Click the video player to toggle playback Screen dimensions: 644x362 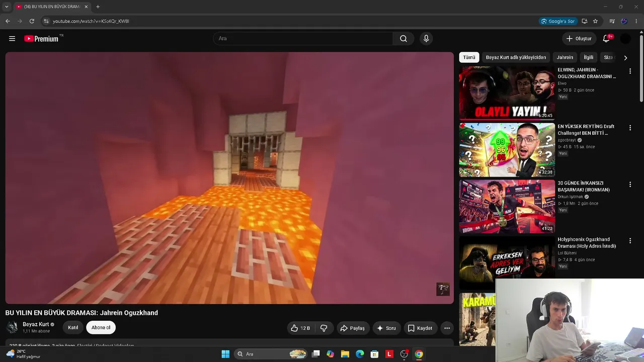[x=229, y=178]
